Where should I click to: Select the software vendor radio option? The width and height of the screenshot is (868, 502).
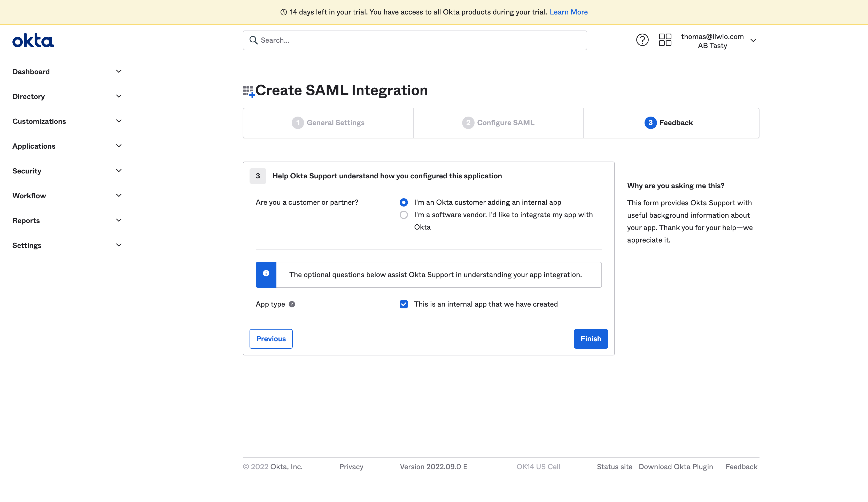(x=404, y=215)
